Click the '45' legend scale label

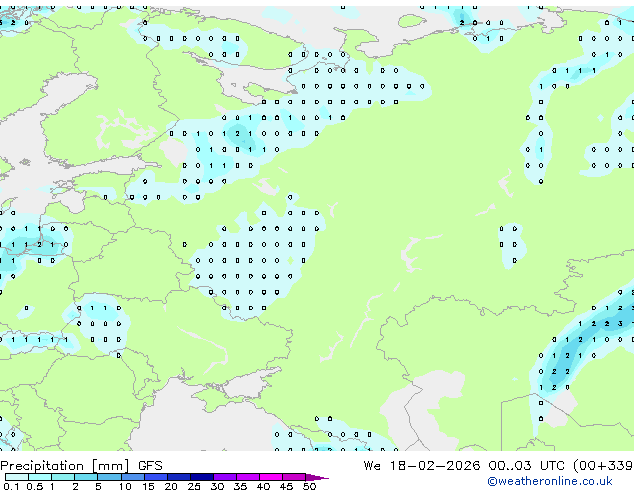[286, 486]
